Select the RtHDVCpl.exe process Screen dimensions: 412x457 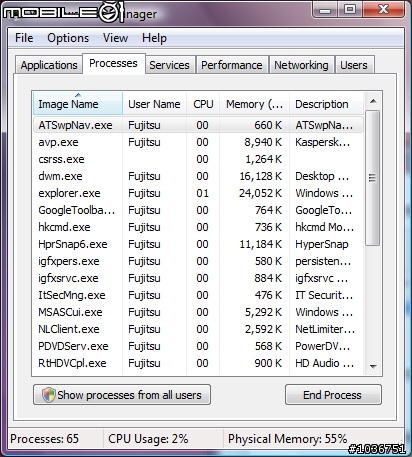[198, 363]
